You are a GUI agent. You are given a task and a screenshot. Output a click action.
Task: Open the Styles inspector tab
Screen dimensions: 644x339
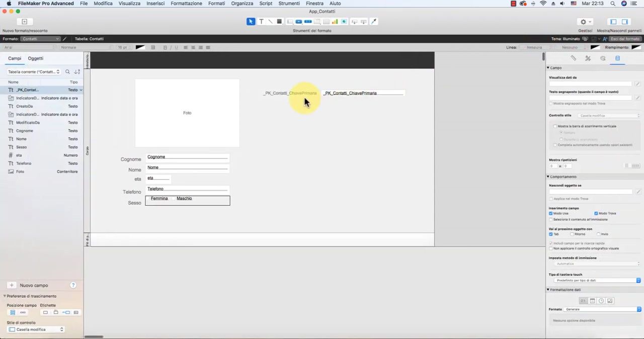click(x=588, y=58)
